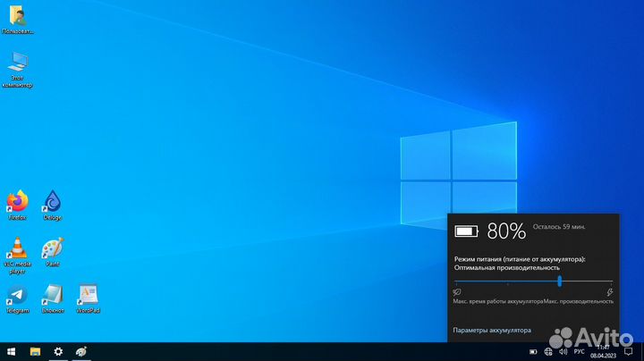This screenshot has width=644, height=361.
Task: Open File Explorer from the taskbar
Action: tap(35, 351)
